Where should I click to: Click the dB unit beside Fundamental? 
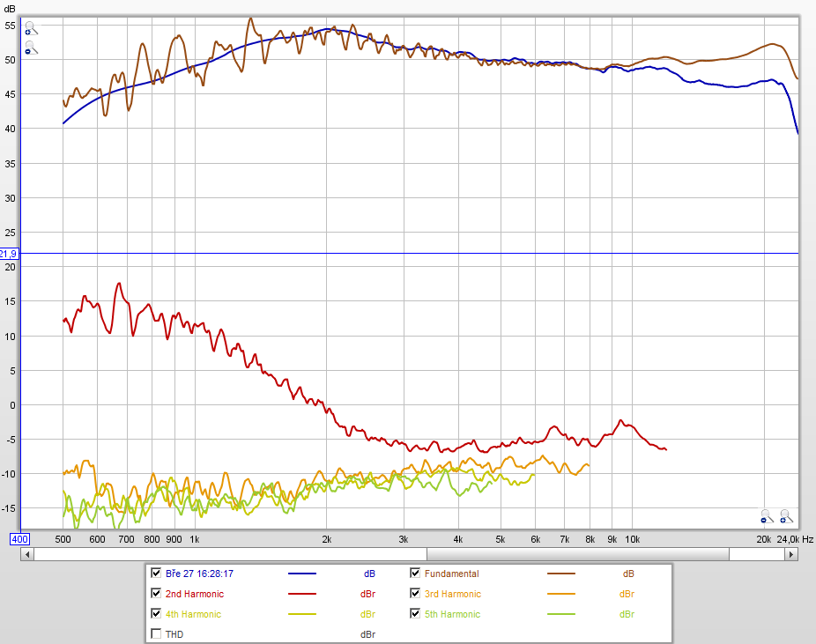point(628,574)
